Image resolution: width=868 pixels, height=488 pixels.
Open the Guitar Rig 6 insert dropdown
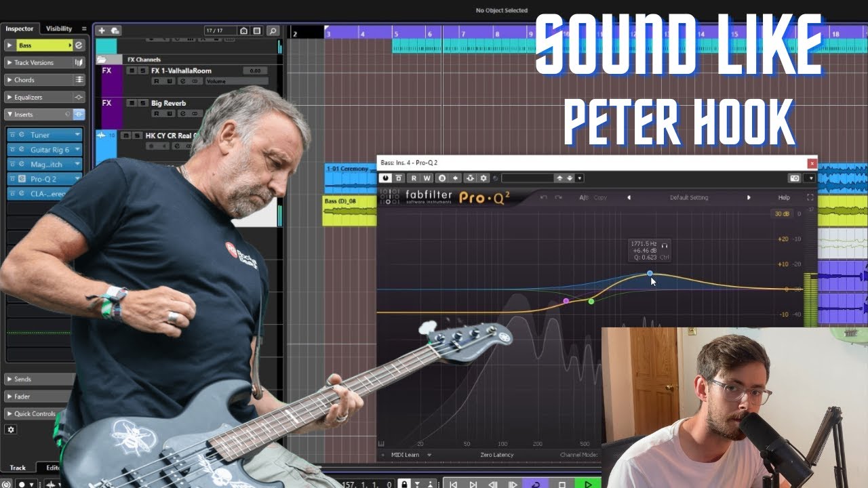pos(77,150)
